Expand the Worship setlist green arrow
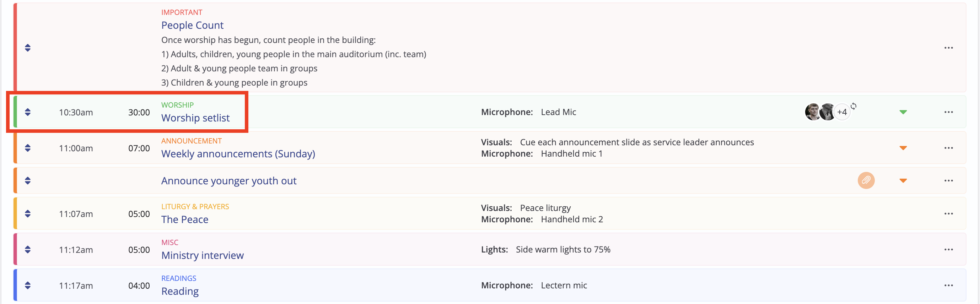 point(903,112)
